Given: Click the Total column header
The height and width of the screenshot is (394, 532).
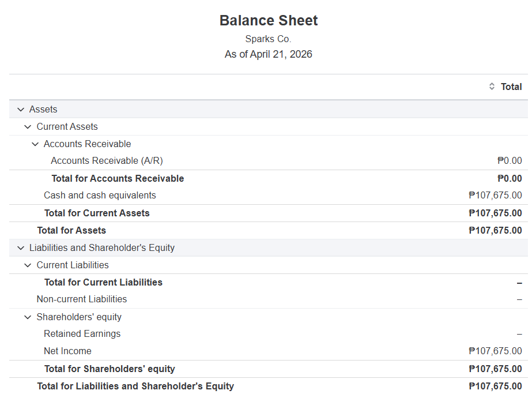Looking at the screenshot, I should pyautogui.click(x=511, y=87).
